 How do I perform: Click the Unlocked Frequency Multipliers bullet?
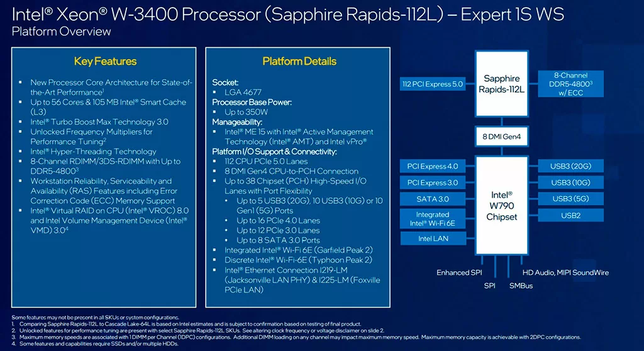tap(91, 136)
